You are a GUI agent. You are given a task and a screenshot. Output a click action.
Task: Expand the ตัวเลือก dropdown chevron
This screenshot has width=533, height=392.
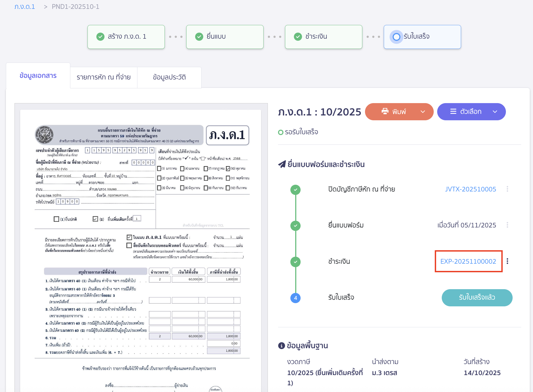495,112
